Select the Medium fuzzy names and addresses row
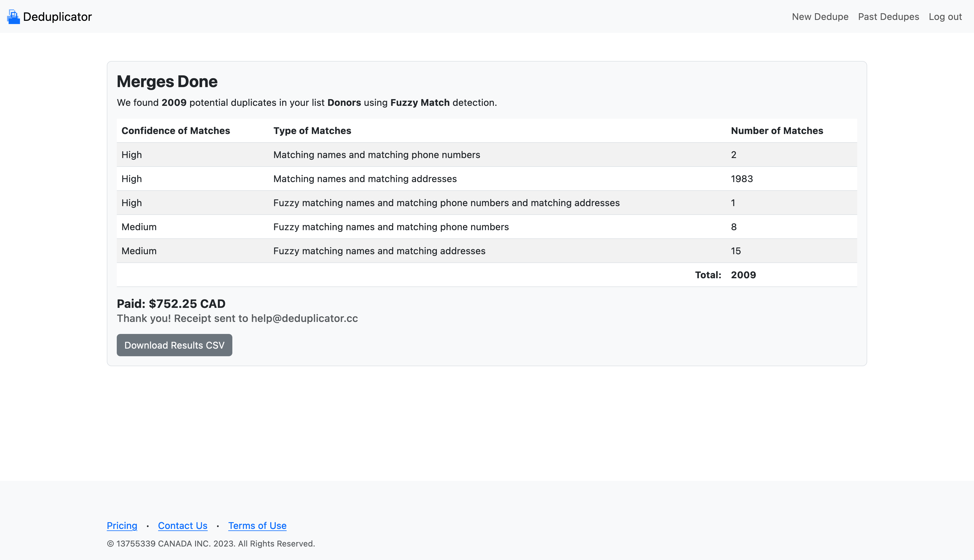 [x=379, y=251]
